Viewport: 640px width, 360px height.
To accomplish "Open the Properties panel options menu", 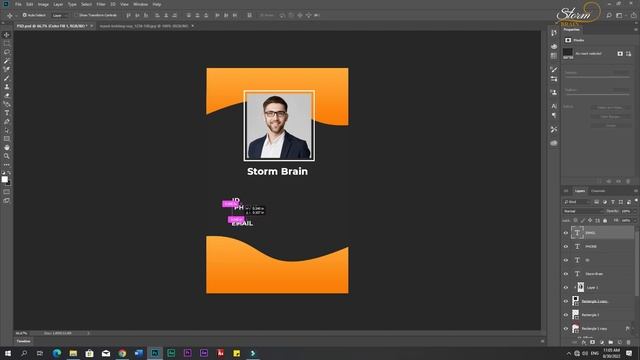I will [636, 30].
